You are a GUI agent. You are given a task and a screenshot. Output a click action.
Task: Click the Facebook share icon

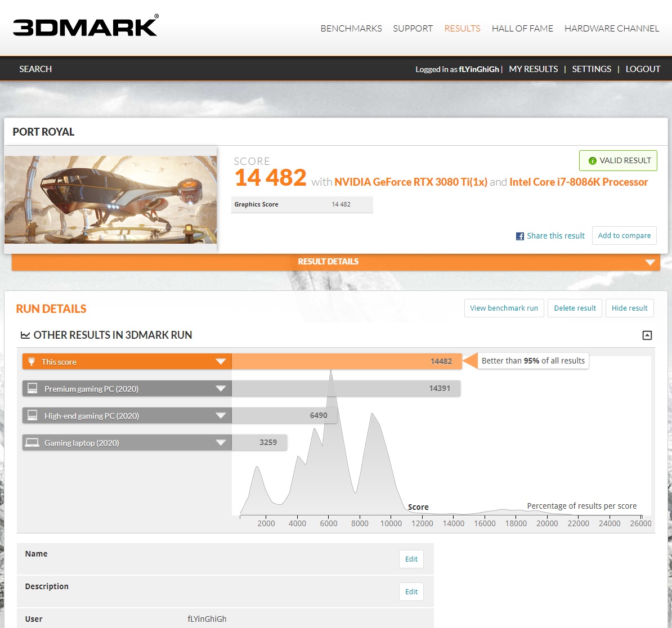(x=520, y=236)
